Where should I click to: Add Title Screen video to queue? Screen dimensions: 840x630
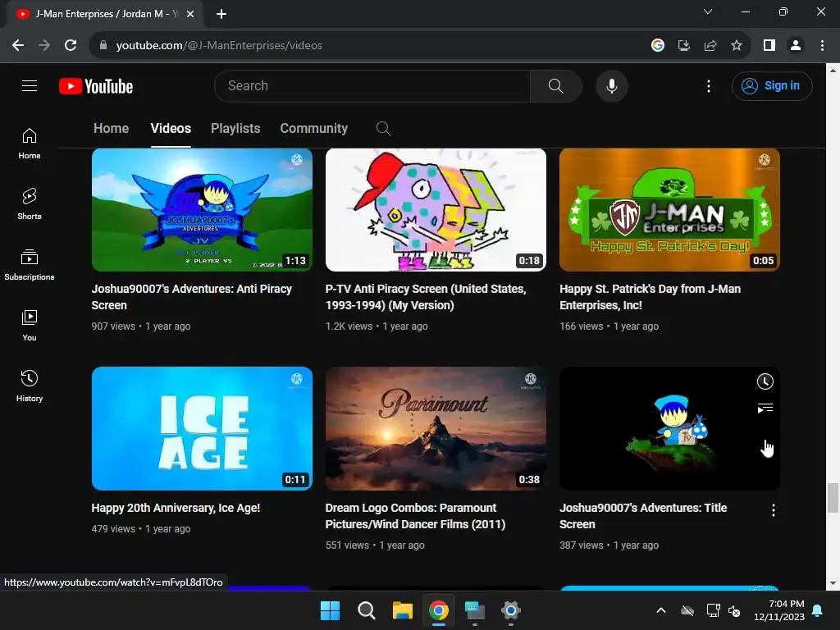pos(765,409)
